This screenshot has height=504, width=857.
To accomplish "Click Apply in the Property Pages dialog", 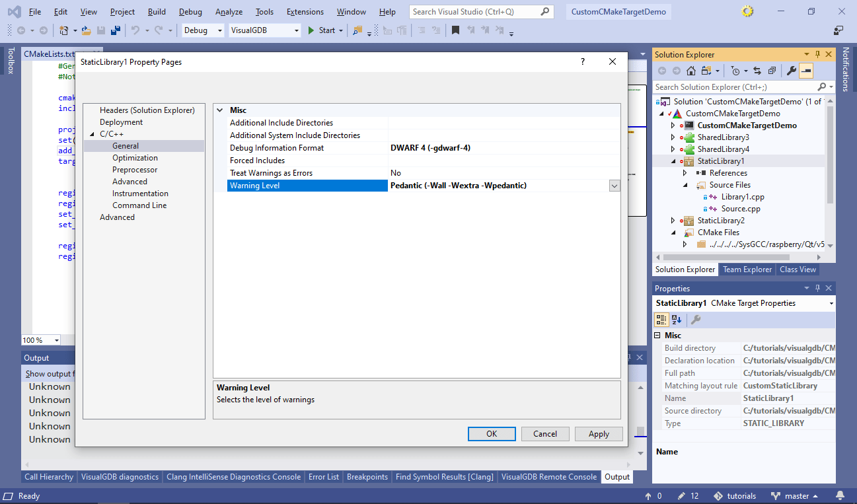I will coord(599,434).
